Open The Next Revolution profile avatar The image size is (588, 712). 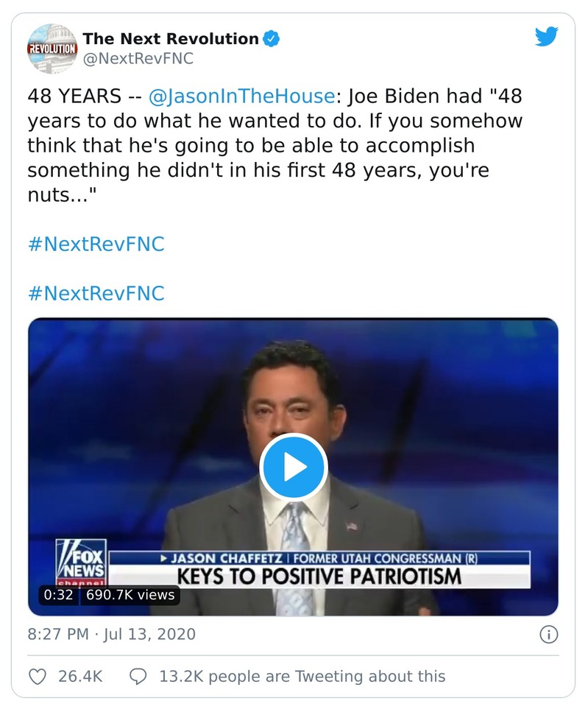click(x=52, y=49)
